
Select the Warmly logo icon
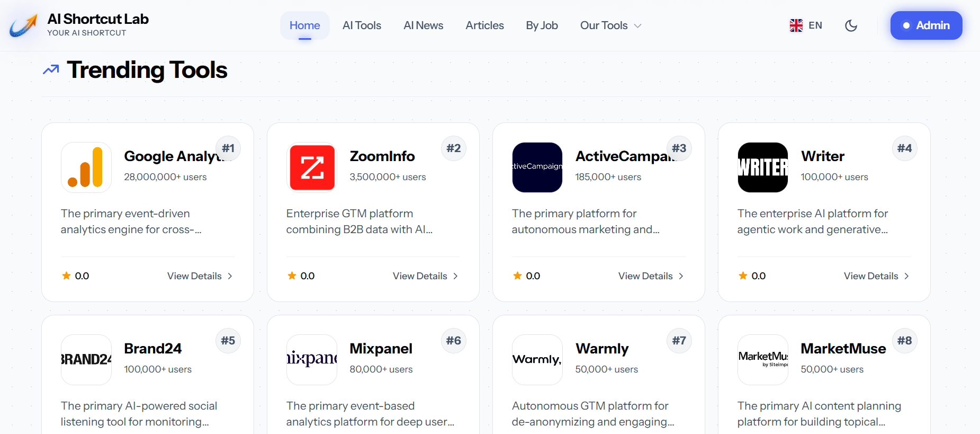[x=537, y=359]
